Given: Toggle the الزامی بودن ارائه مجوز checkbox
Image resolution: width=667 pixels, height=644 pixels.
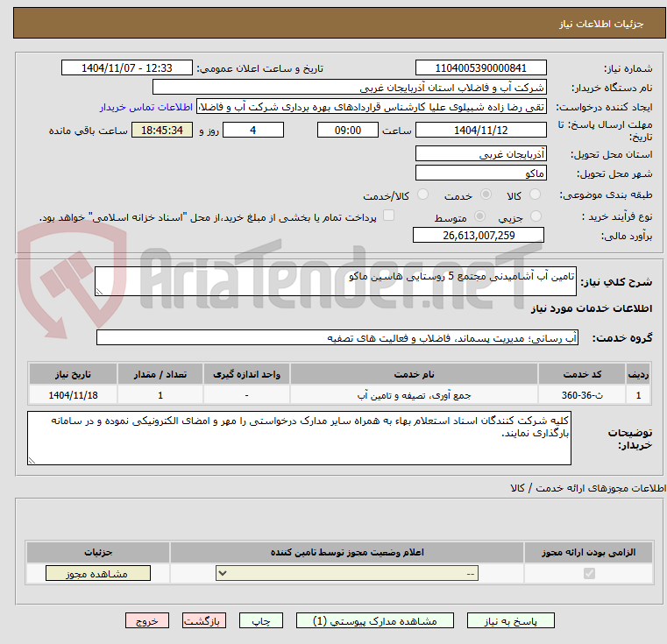Looking at the screenshot, I should point(589,574).
